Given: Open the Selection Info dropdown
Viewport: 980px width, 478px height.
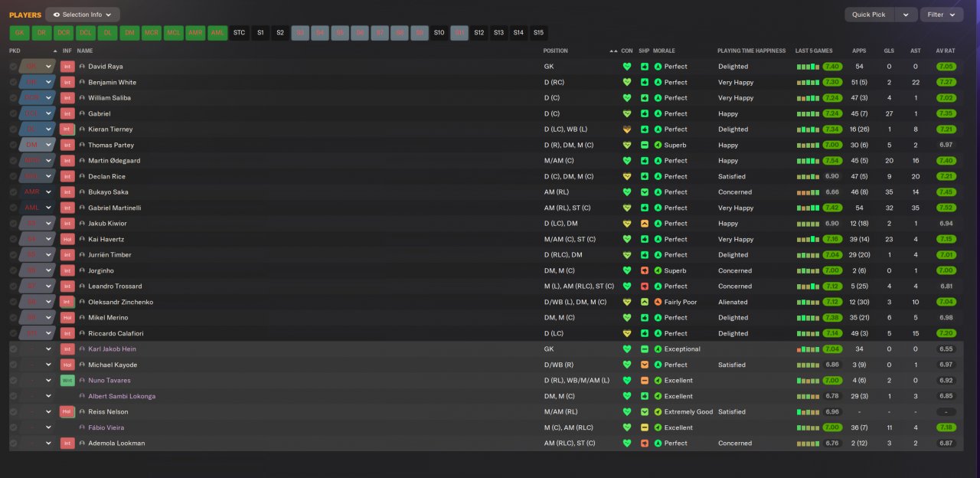Looking at the screenshot, I should pos(83,15).
